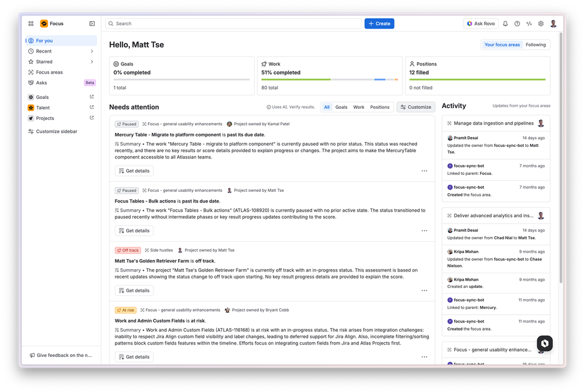Open Focus areas in sidebar

pyautogui.click(x=61, y=73)
